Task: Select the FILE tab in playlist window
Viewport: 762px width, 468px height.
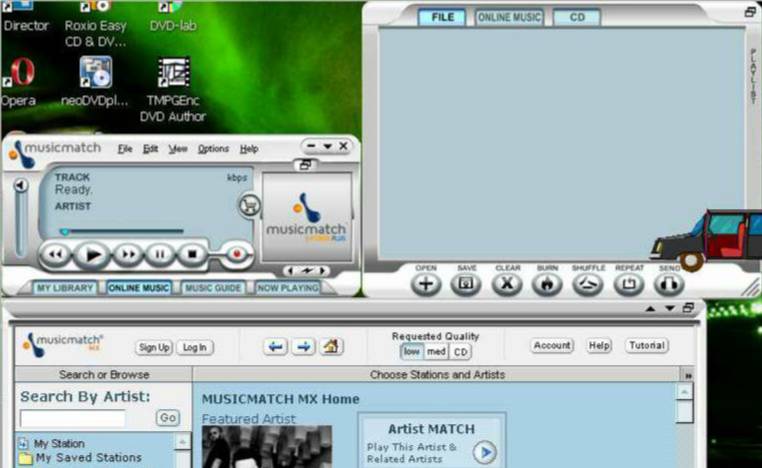Action: pyautogui.click(x=442, y=17)
